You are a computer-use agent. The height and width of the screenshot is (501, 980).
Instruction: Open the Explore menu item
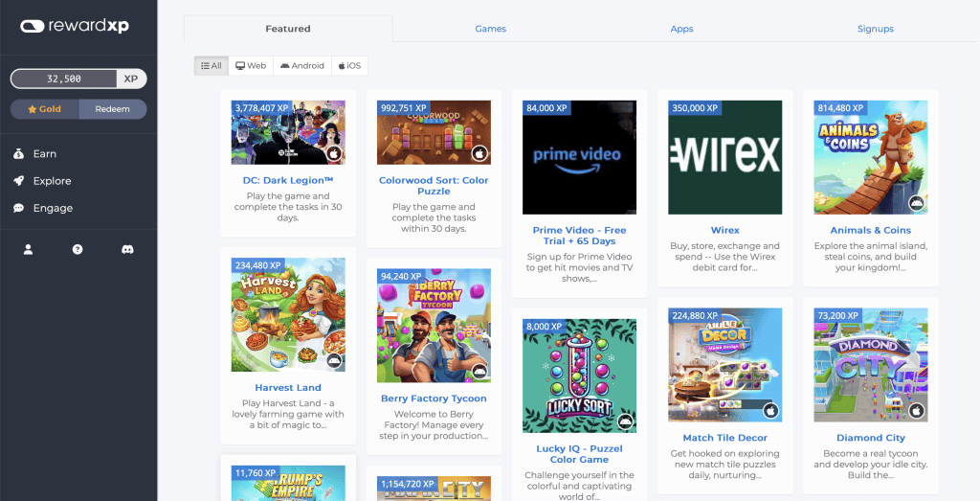pyautogui.click(x=53, y=181)
